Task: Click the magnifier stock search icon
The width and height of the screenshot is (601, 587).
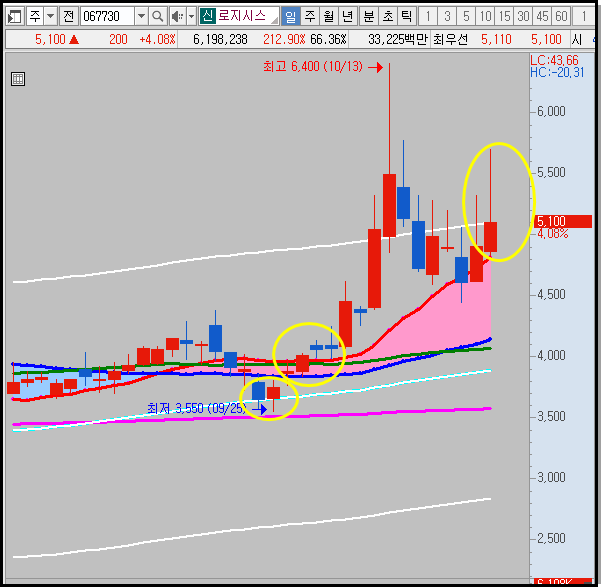Action: 157,16
